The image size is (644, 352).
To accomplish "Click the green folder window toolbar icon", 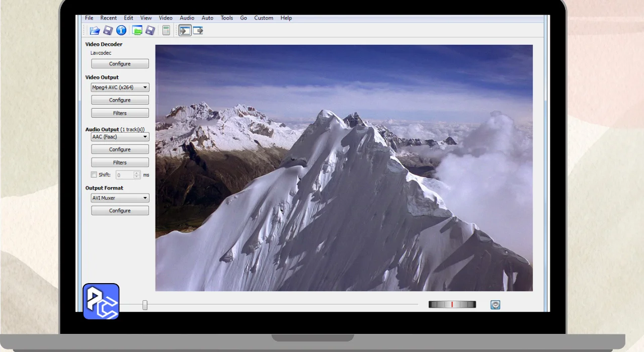I will [x=137, y=31].
